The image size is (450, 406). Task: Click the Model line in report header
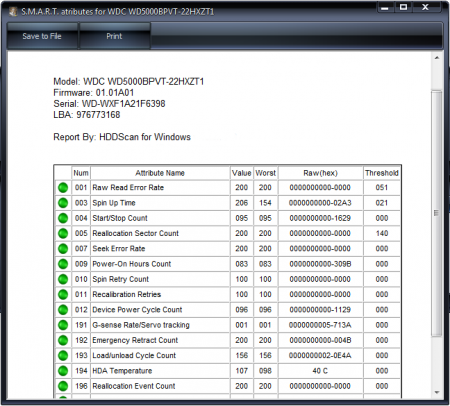tap(129, 82)
